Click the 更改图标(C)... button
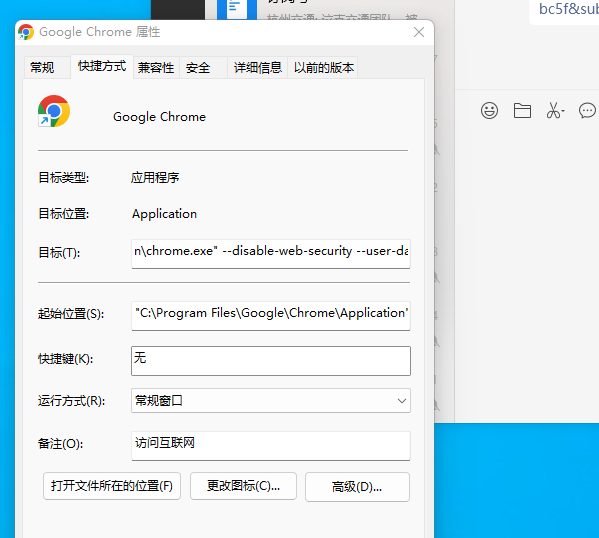Screen dimensions: 599x538 (x=243, y=486)
